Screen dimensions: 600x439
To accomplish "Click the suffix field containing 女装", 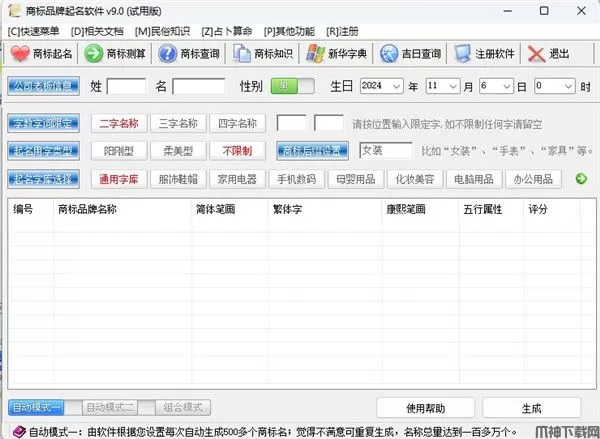I will [386, 151].
